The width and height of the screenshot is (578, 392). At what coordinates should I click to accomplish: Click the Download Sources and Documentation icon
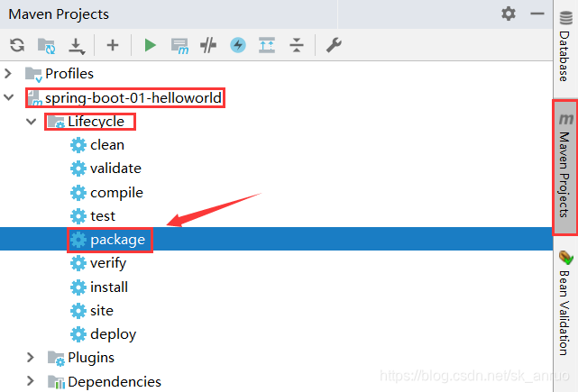click(x=77, y=46)
